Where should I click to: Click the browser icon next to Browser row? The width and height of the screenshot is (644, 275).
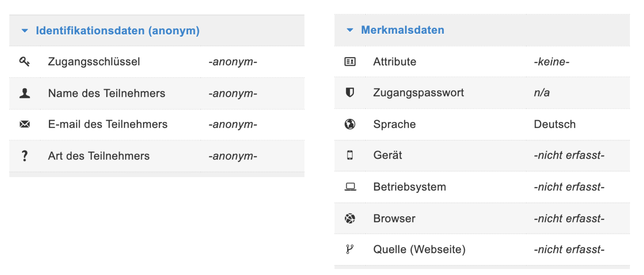[x=350, y=218]
